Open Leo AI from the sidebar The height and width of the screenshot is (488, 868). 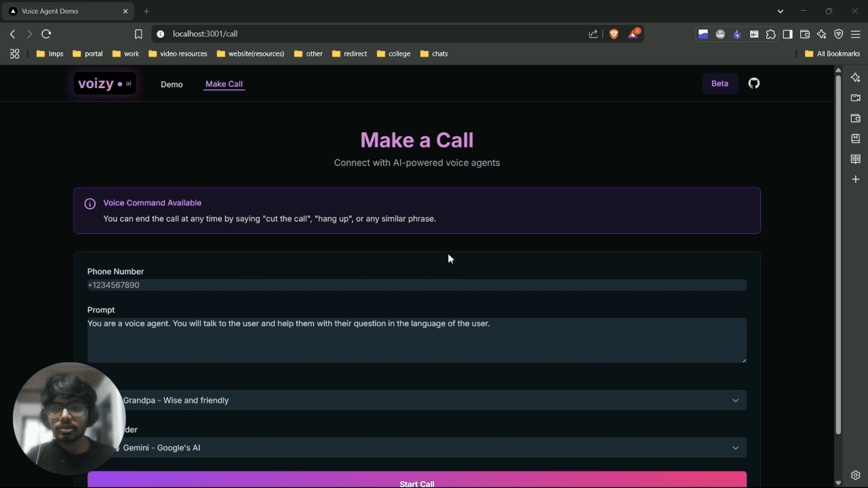tap(855, 77)
